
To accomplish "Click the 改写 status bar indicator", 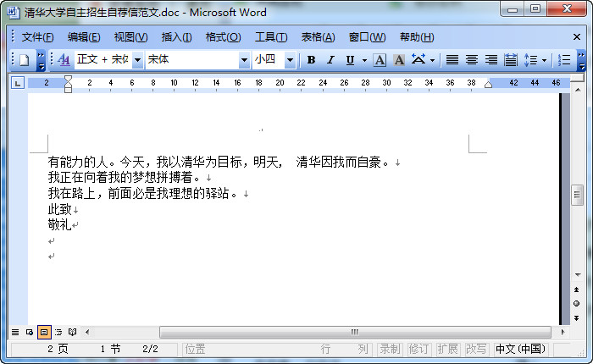I will pos(476,349).
